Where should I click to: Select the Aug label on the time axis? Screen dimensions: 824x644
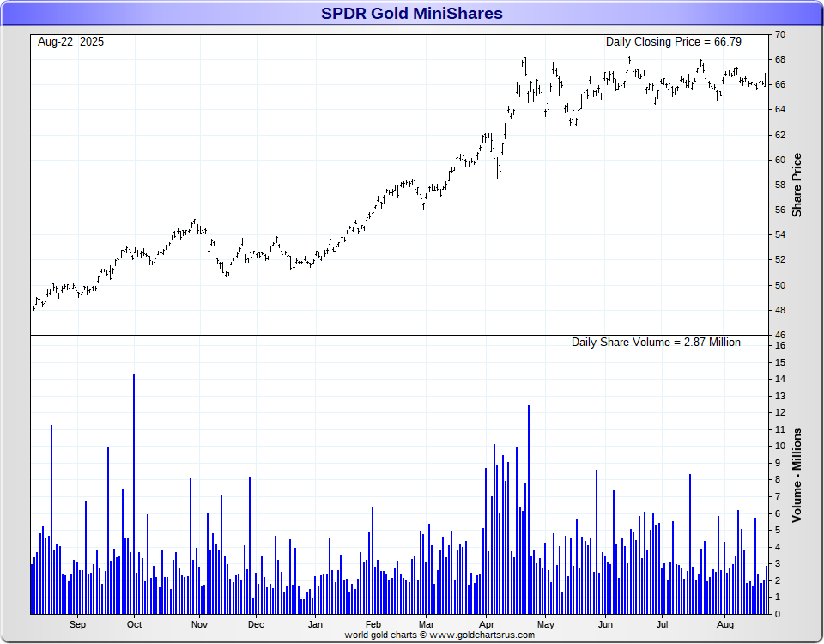[x=725, y=624]
